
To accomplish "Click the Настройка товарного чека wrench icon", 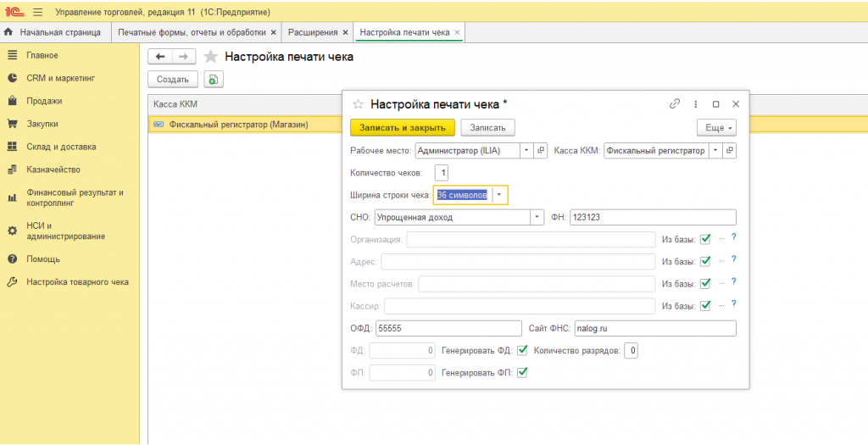I will click(12, 281).
